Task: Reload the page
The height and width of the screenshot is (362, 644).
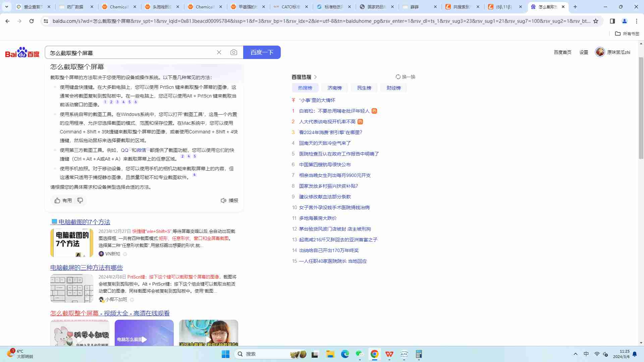Action: coord(32,21)
